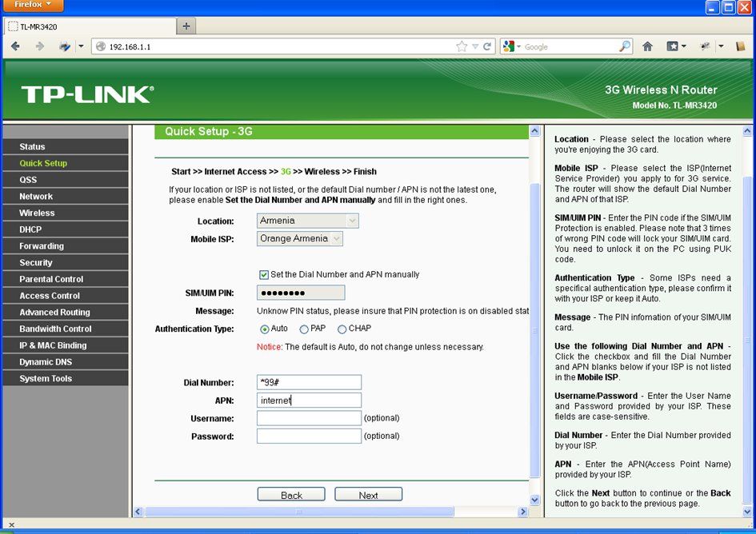Click the setup form vertical scrollbar thumb
The image size is (756, 534).
tap(534, 330)
